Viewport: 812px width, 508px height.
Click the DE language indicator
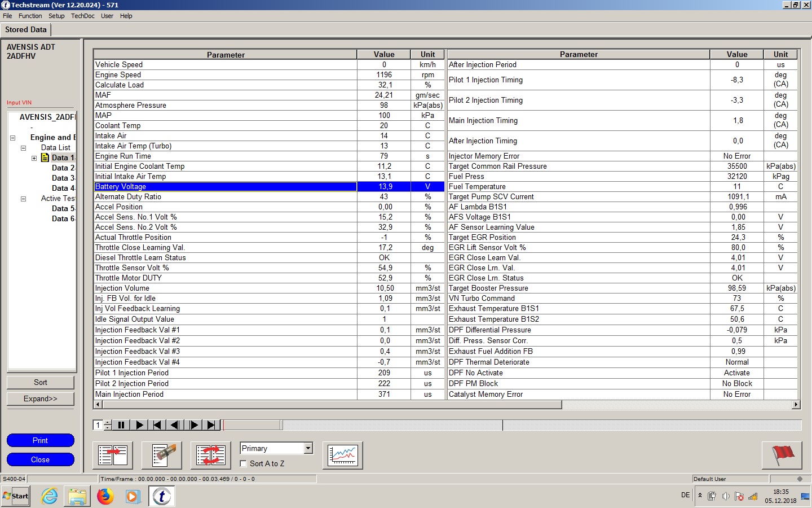tap(685, 495)
